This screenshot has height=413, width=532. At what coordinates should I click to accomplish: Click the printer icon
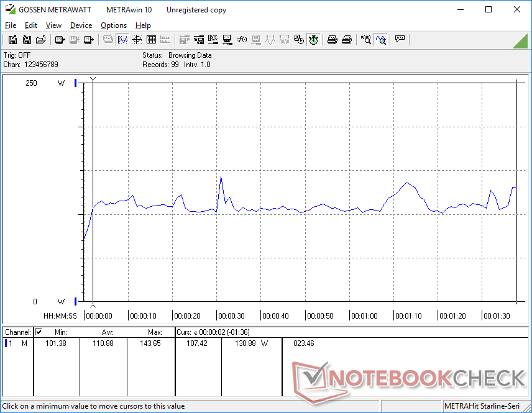click(x=346, y=40)
